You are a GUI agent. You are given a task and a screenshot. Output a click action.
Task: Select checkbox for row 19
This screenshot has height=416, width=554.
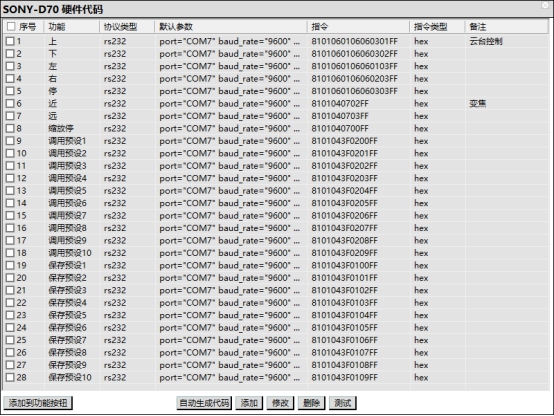tap(10, 265)
